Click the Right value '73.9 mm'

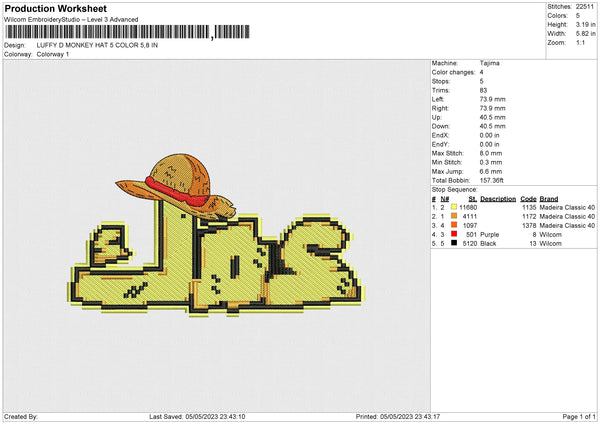click(x=492, y=108)
